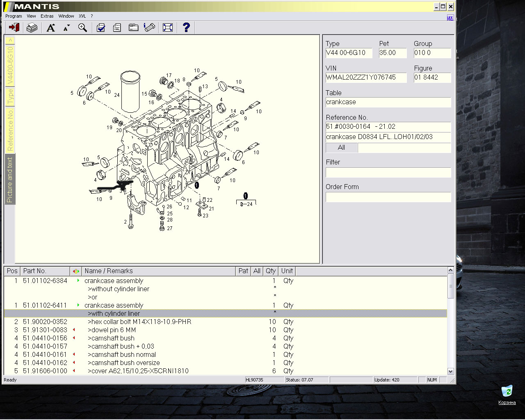Click the order form checkmark icon
The image size is (525, 420).
click(100, 27)
